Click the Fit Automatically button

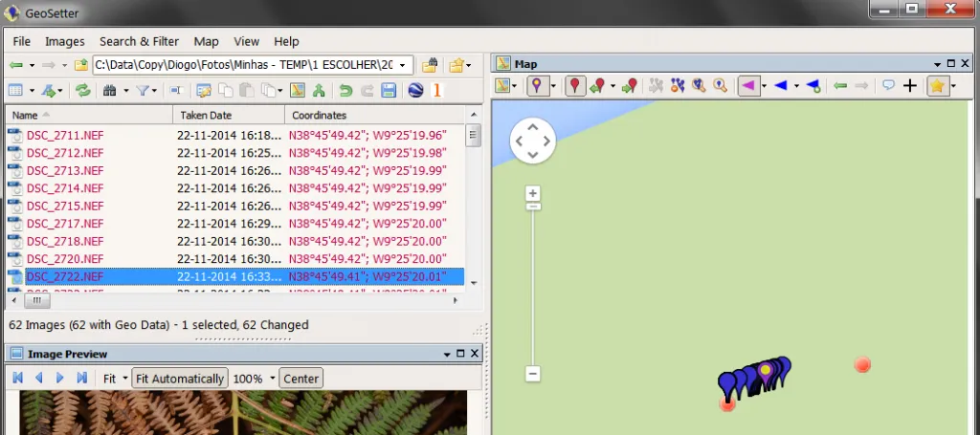click(180, 379)
